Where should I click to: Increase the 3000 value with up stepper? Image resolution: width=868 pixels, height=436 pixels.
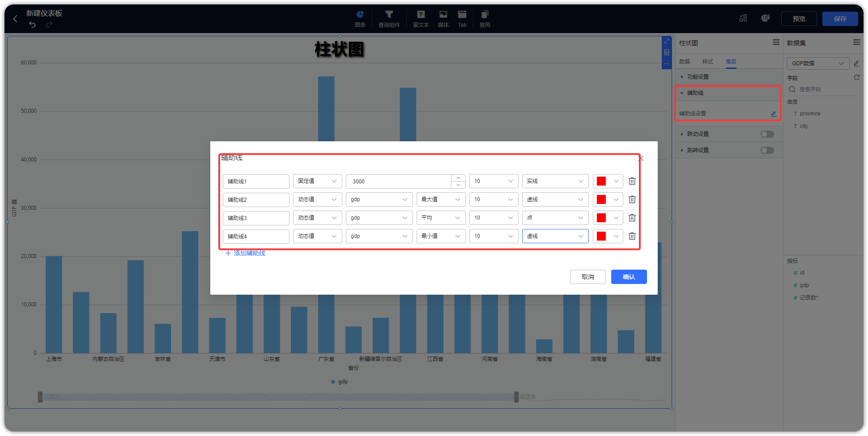point(458,178)
